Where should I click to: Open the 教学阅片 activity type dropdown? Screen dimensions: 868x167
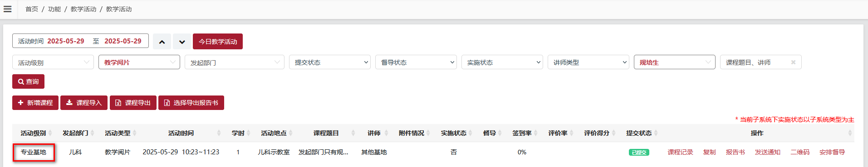pos(139,62)
